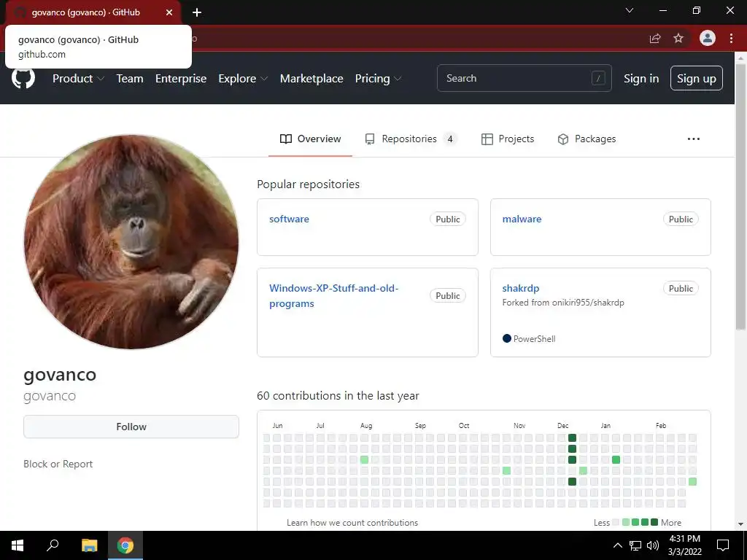
Task: Click the Sign in link
Action: tap(641, 79)
